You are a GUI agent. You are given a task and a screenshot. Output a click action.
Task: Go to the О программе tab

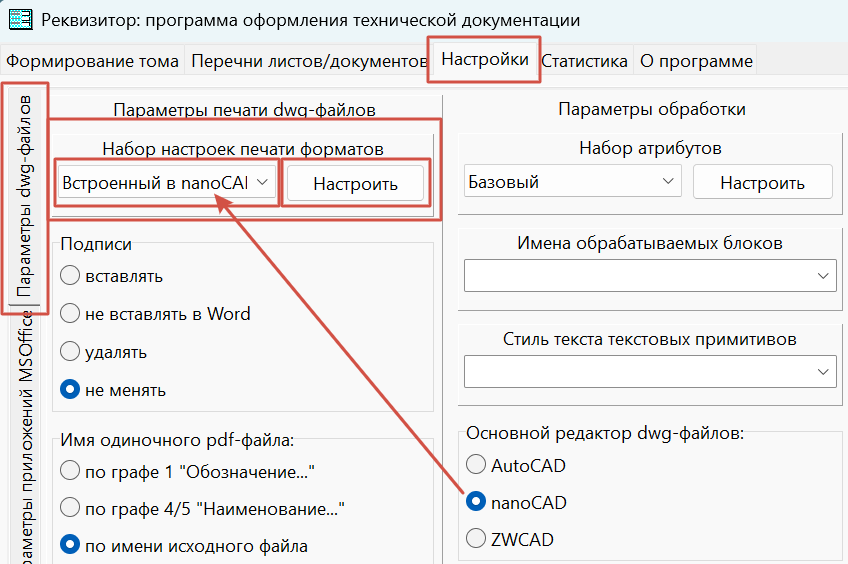click(x=697, y=61)
